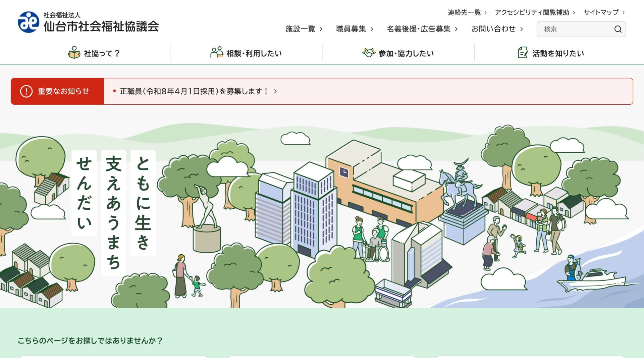Viewport: 644px width, 358px height.
Task: Click the chevron next to 連絡先一覧
Action: [x=485, y=13]
